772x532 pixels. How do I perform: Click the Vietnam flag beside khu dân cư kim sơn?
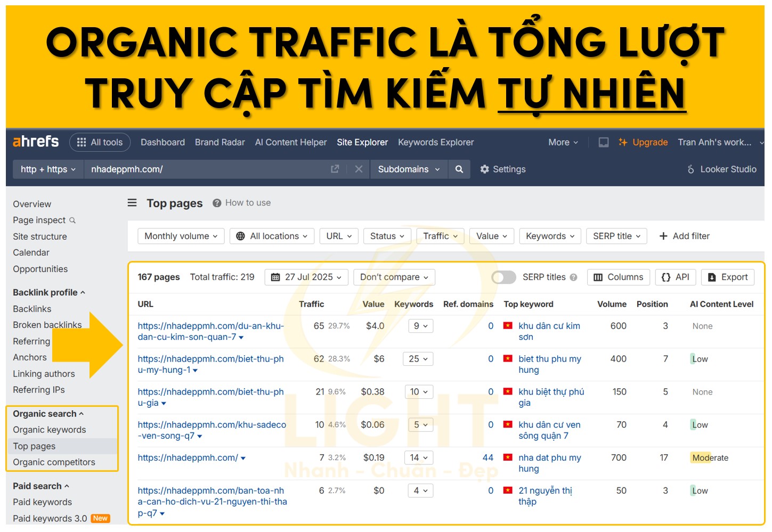click(508, 325)
